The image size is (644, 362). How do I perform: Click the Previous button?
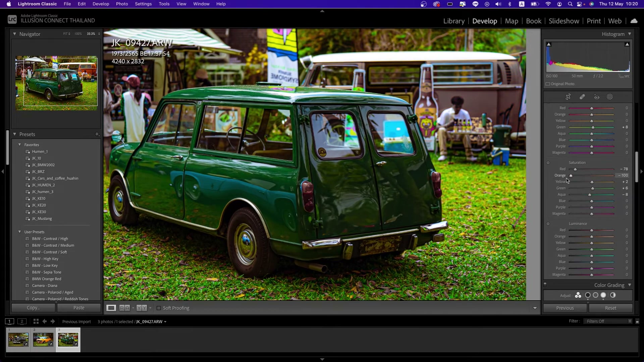[x=565, y=308]
